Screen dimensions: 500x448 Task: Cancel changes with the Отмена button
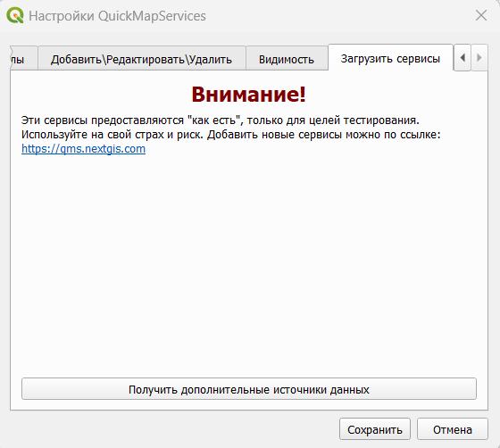pyautogui.click(x=452, y=429)
